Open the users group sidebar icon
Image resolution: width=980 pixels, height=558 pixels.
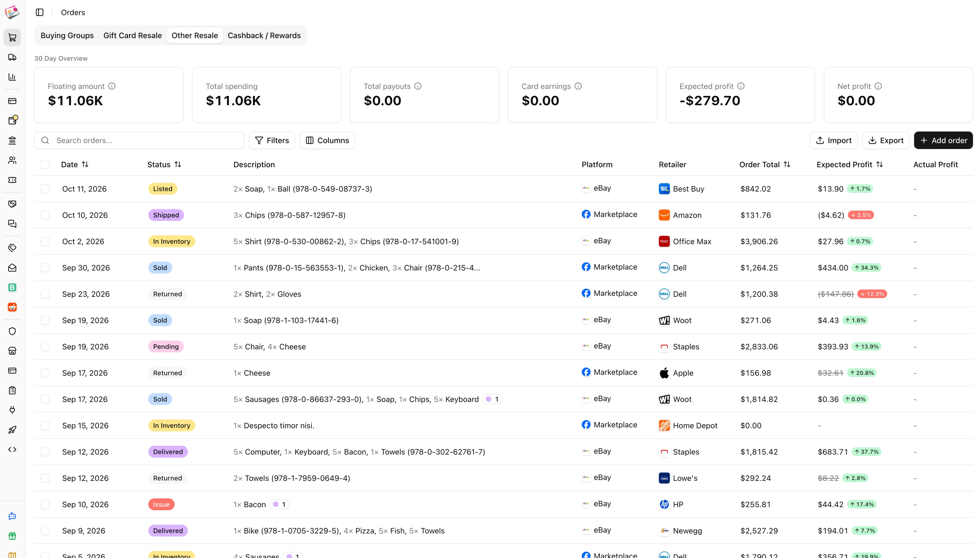coord(12,160)
